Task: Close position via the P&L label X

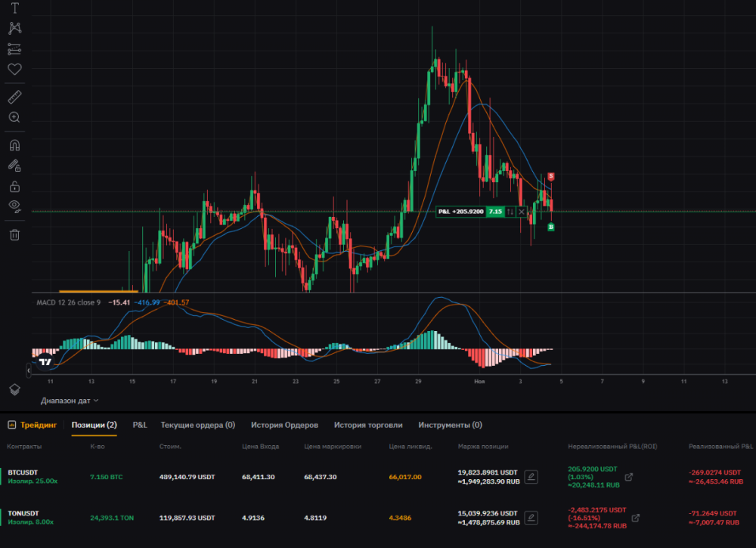Action: pyautogui.click(x=522, y=212)
